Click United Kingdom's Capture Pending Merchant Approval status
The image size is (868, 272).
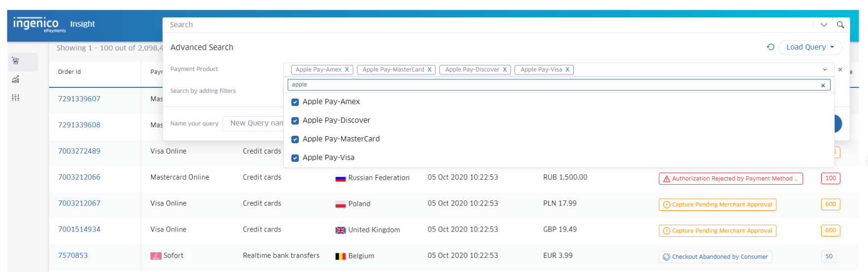tap(717, 231)
